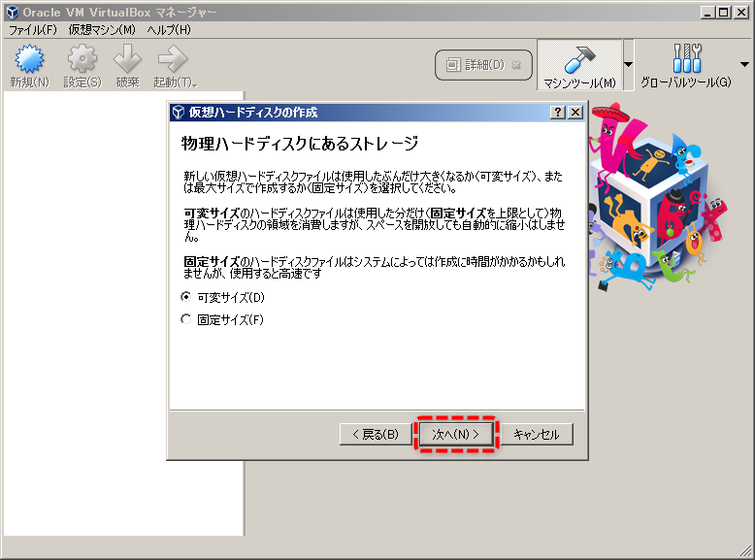Close the virtual hard disk dialog
This screenshot has width=755, height=560.
click(575, 113)
